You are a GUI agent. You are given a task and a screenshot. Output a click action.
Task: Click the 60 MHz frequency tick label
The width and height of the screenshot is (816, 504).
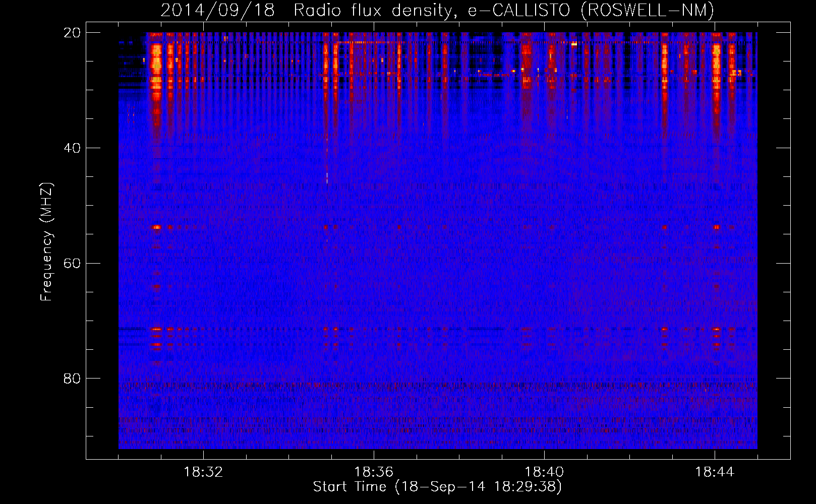(x=72, y=263)
